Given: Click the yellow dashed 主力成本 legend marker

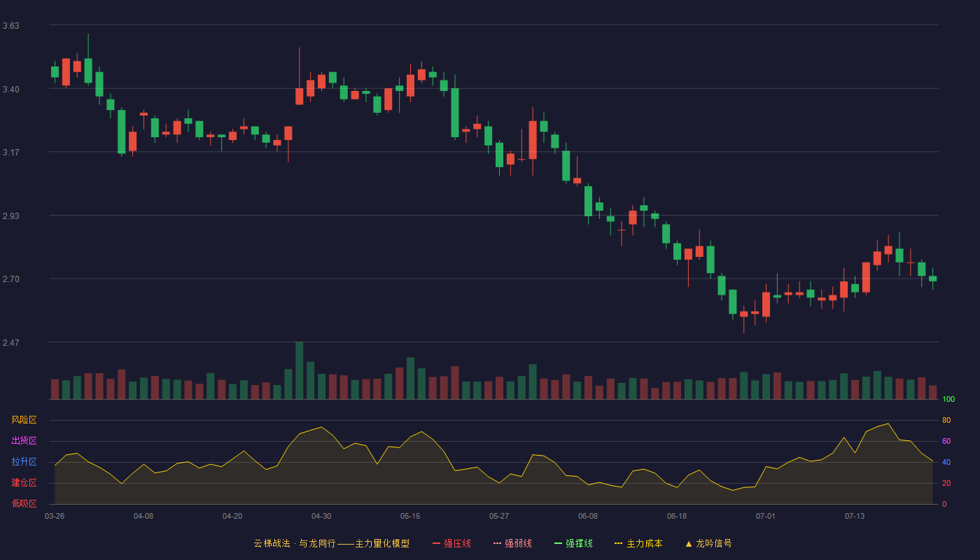Looking at the screenshot, I should tap(618, 543).
